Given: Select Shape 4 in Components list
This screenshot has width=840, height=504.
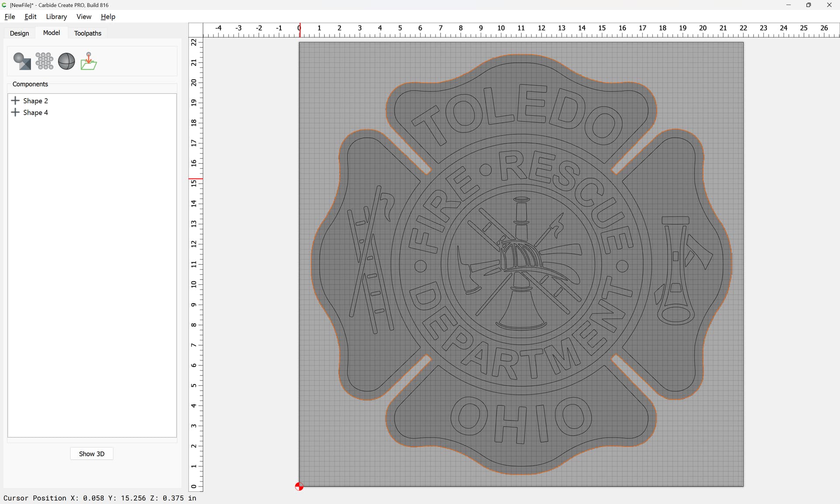Looking at the screenshot, I should click(x=35, y=112).
